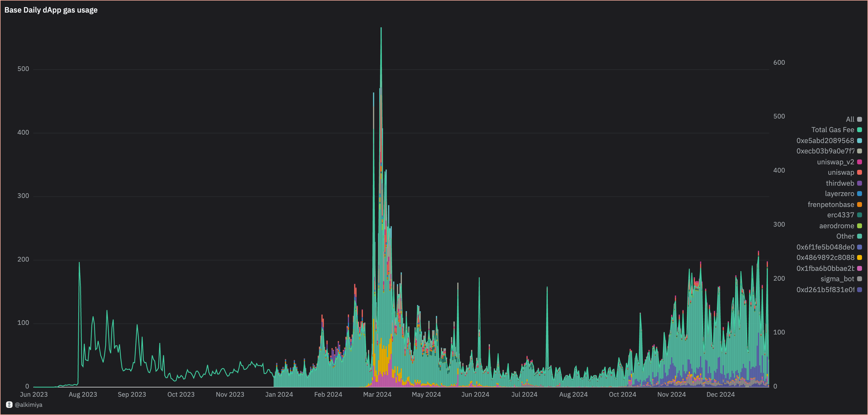
Task: Toggle the frenpetonbase legend item
Action: [831, 204]
